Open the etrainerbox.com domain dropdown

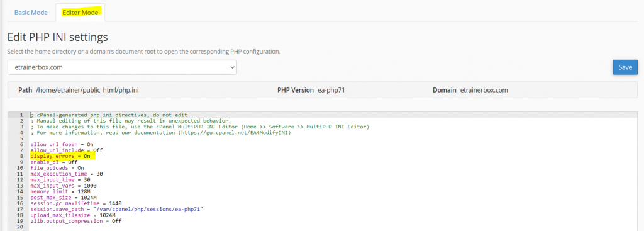click(122, 67)
